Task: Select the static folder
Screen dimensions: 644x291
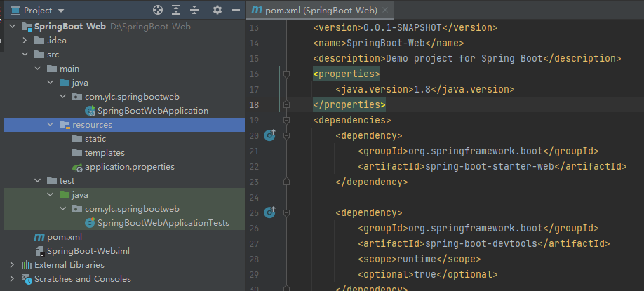Action: pyautogui.click(x=95, y=139)
